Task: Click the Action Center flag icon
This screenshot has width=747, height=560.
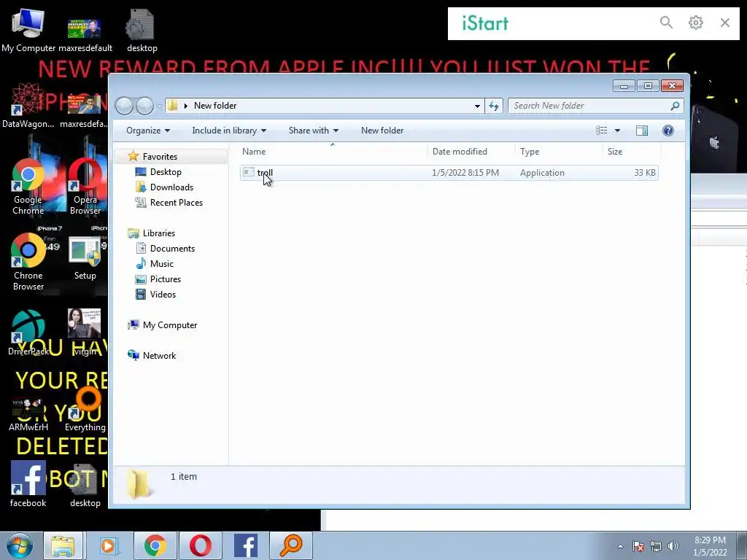Action: pos(638,546)
